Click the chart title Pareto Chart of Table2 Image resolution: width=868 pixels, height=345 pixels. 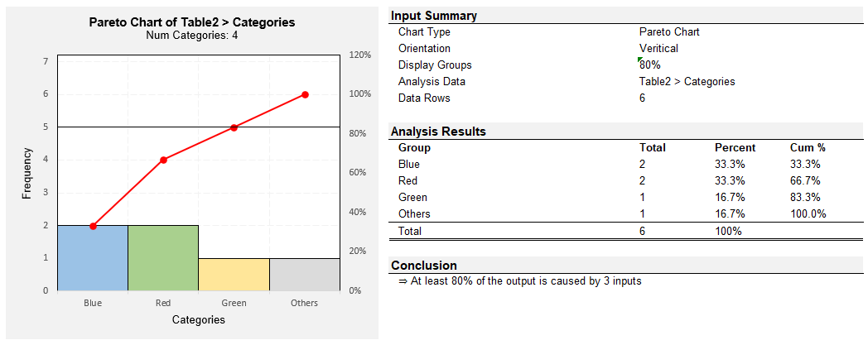click(x=192, y=22)
